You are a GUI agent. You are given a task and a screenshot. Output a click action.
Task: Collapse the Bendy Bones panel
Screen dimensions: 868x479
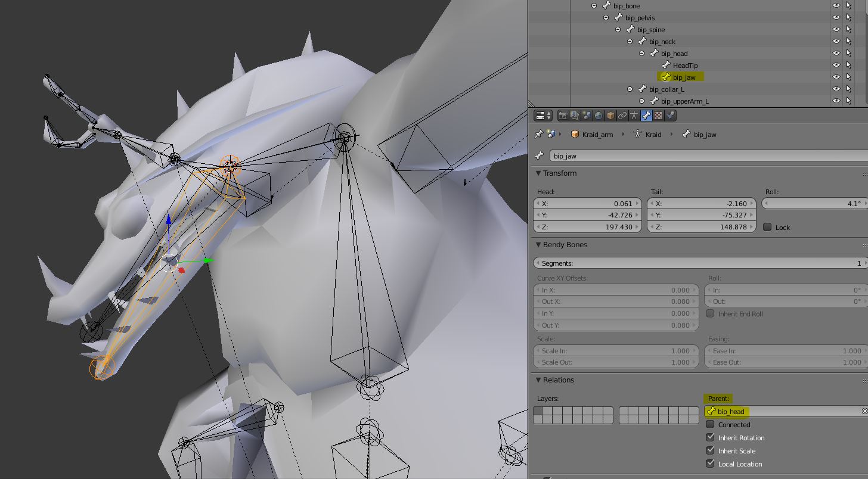[538, 245]
